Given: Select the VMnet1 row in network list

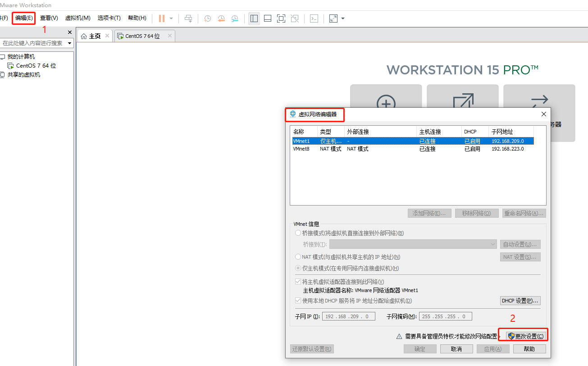Looking at the screenshot, I should click(x=412, y=141).
